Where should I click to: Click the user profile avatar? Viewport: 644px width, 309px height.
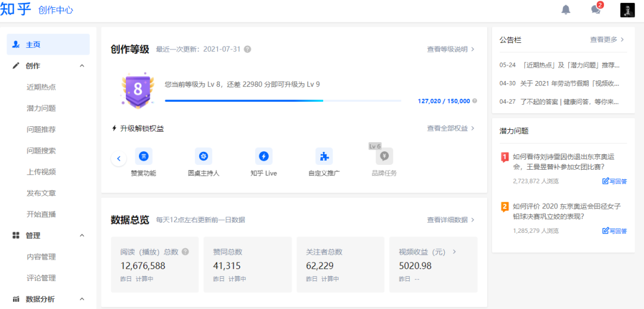pyautogui.click(x=627, y=10)
